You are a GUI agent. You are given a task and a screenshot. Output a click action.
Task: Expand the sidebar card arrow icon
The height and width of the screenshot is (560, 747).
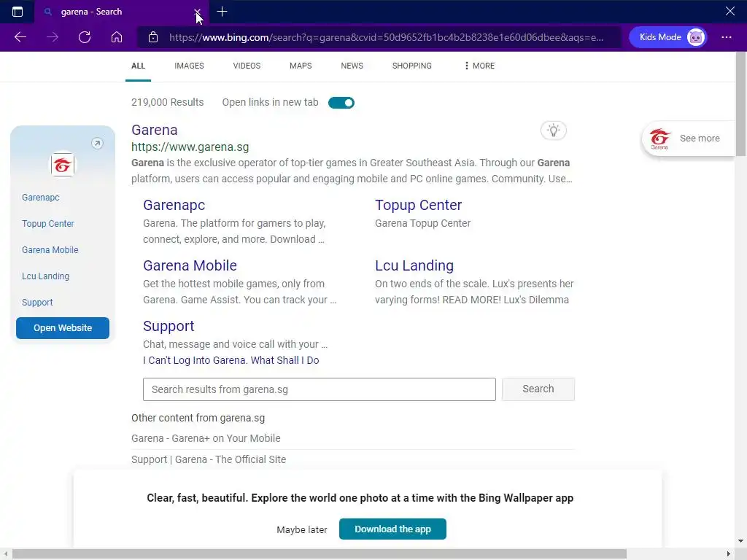point(97,144)
